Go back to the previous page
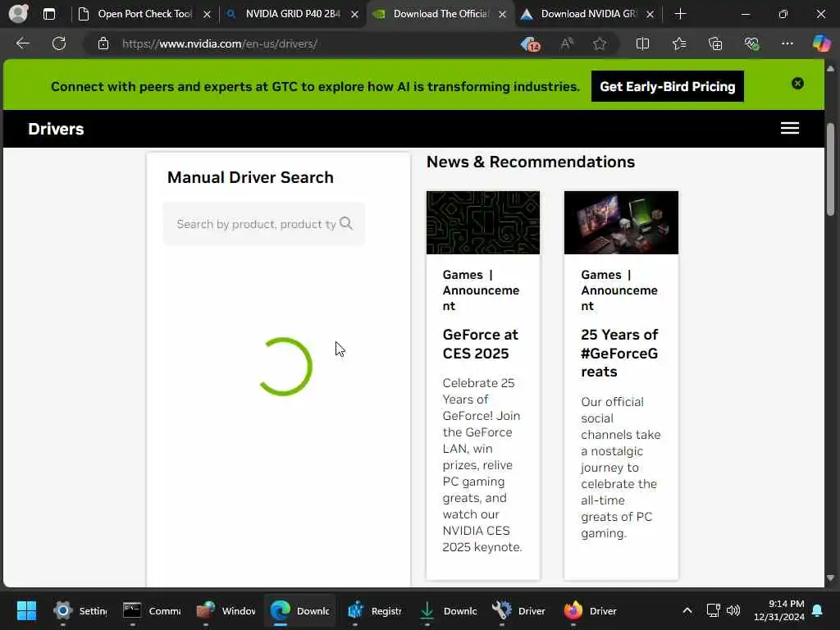 click(22, 43)
